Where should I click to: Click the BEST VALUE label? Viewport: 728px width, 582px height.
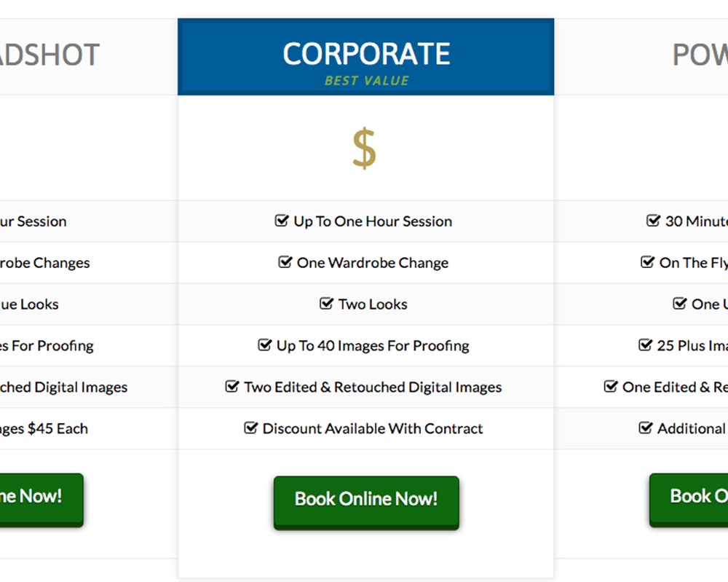click(366, 81)
